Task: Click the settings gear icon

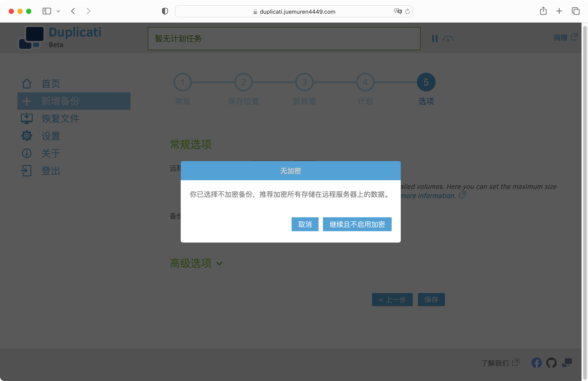Action: click(x=27, y=136)
